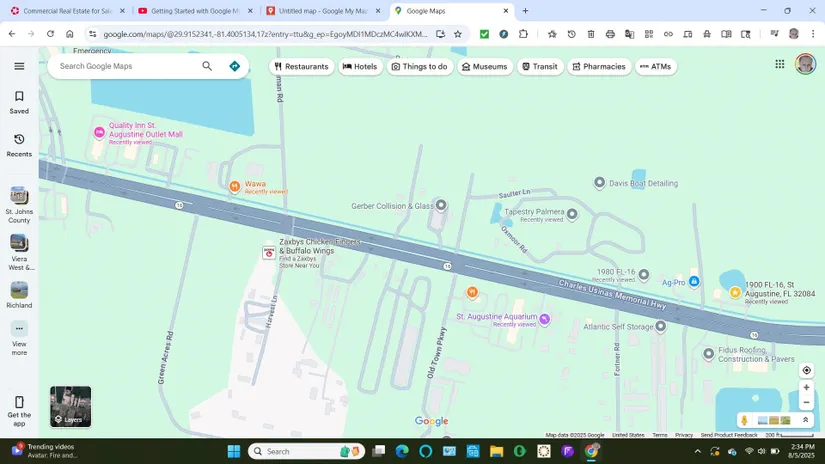Open the Google Maps hamburger menu

click(x=19, y=66)
